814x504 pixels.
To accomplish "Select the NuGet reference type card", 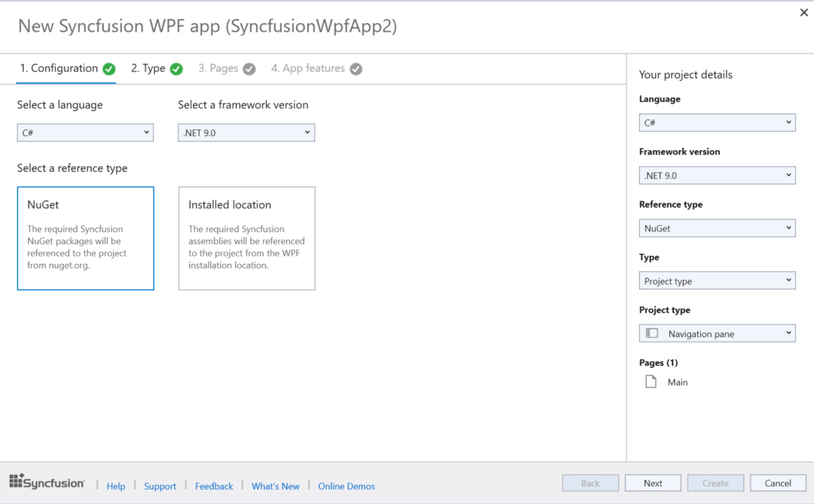I will click(85, 238).
